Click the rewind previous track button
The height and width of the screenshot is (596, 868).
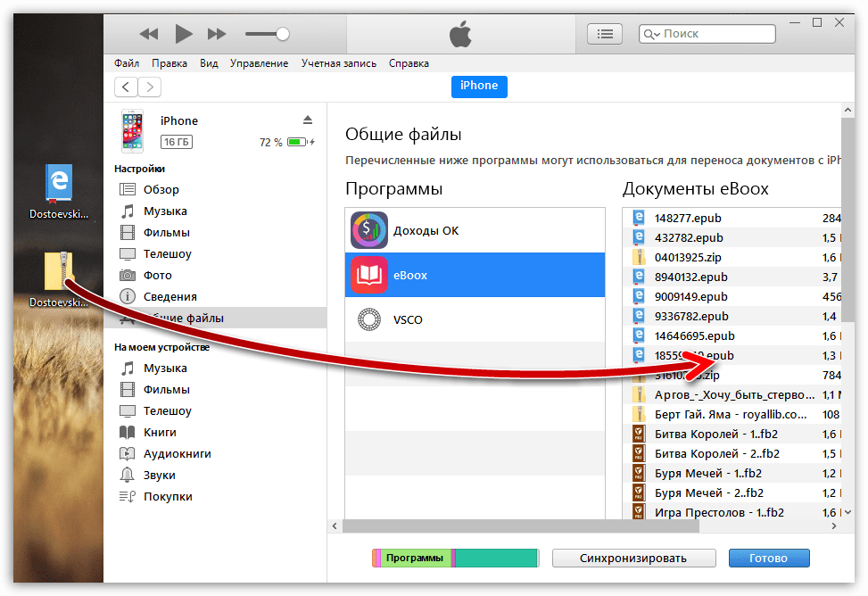click(148, 34)
